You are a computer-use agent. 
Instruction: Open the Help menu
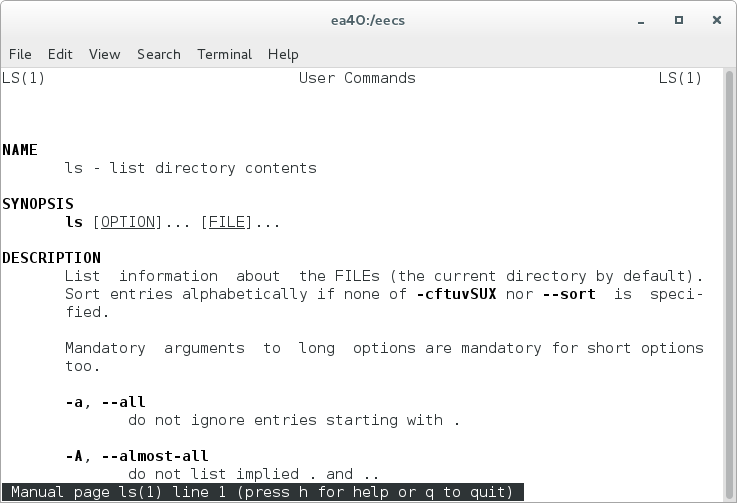coord(283,55)
